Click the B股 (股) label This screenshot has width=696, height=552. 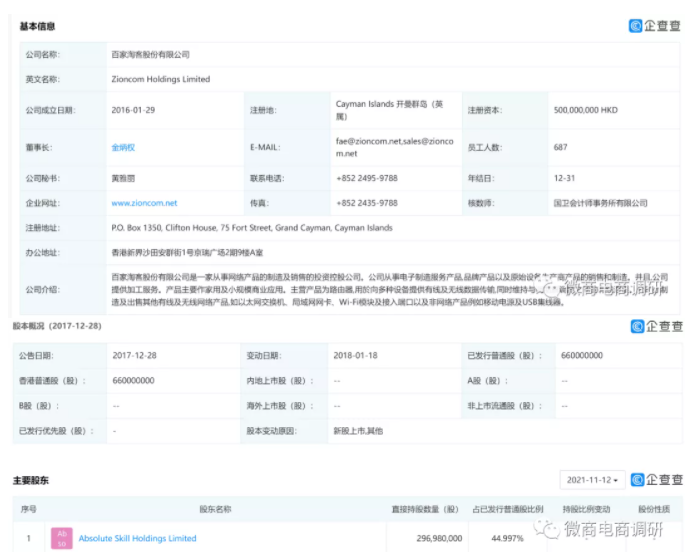[39, 406]
